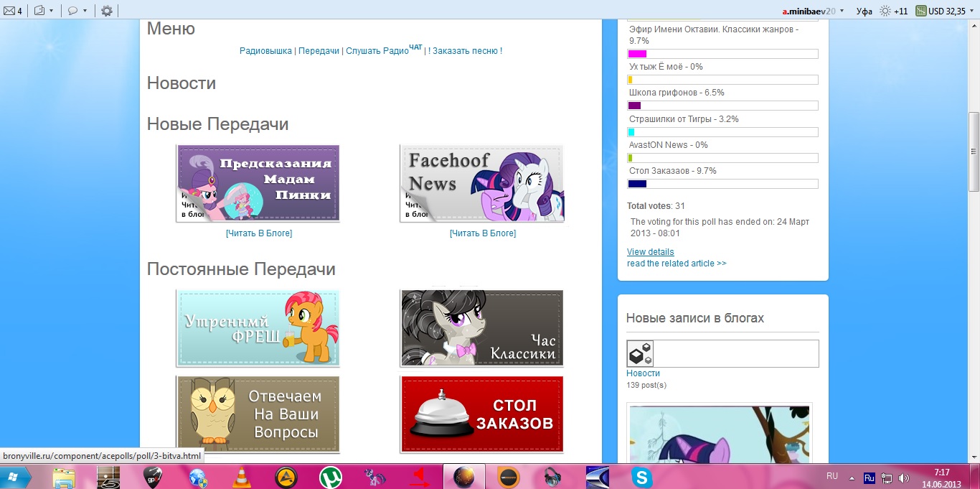Screen dimensions: 980x489
Task: Open Отвечаем На Ваши Вопросы banner
Action: pyautogui.click(x=258, y=414)
